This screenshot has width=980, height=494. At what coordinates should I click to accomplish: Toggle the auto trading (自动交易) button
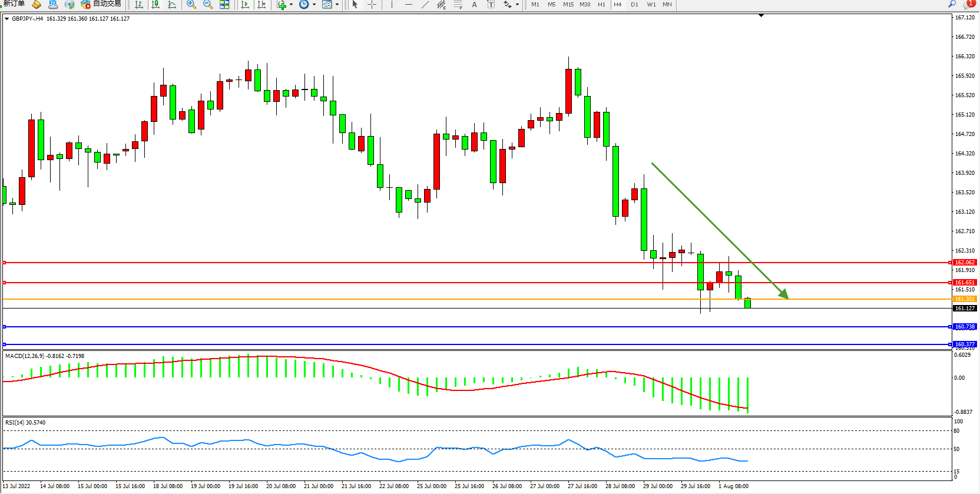(x=101, y=4)
